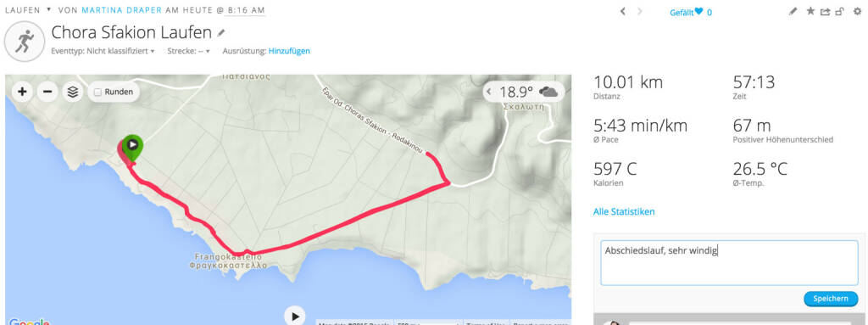This screenshot has width=868, height=325.
Task: Play the route animation on map
Action: (x=295, y=317)
